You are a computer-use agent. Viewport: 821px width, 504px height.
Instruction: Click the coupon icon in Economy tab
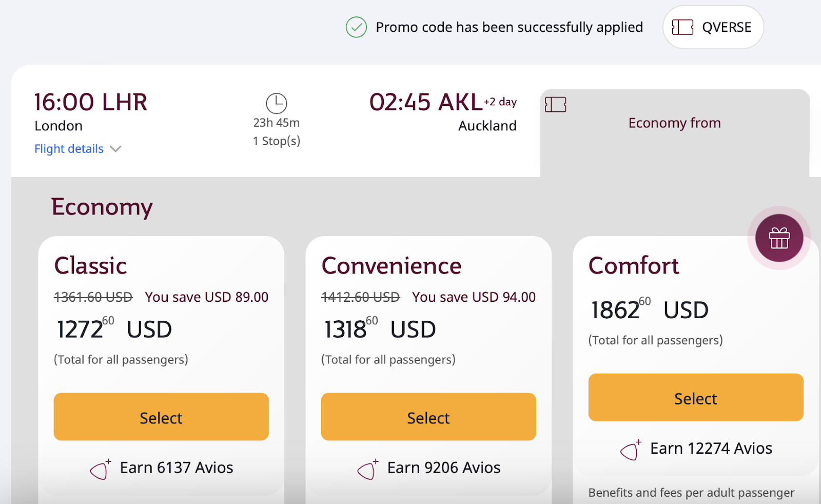tap(556, 105)
